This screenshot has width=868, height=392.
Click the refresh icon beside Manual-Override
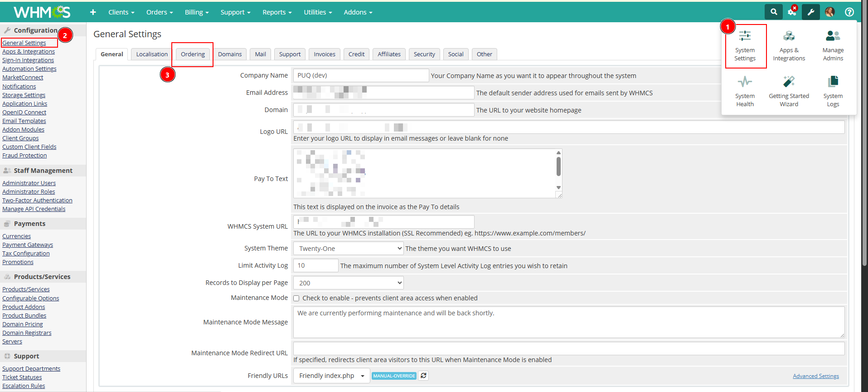click(423, 376)
